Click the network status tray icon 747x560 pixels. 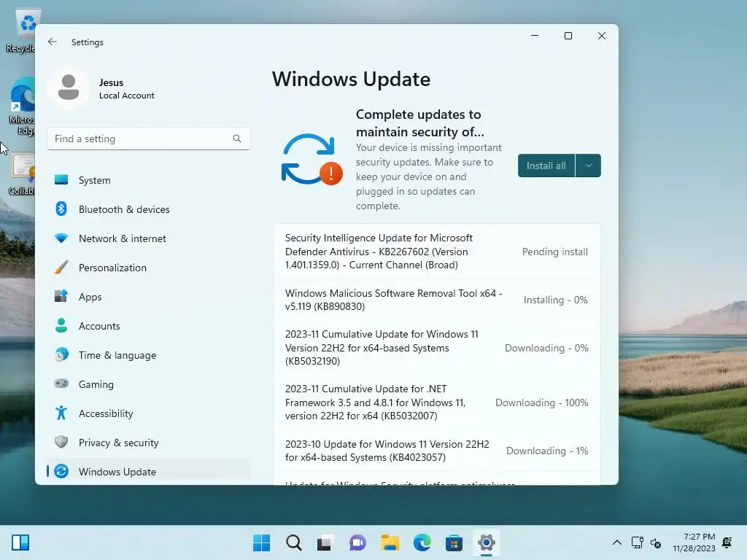pyautogui.click(x=637, y=542)
